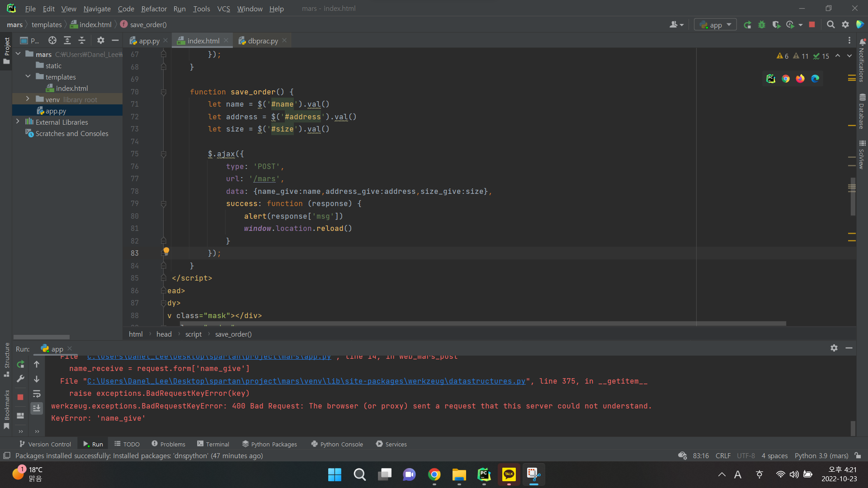Open the VCS menu

(x=223, y=9)
